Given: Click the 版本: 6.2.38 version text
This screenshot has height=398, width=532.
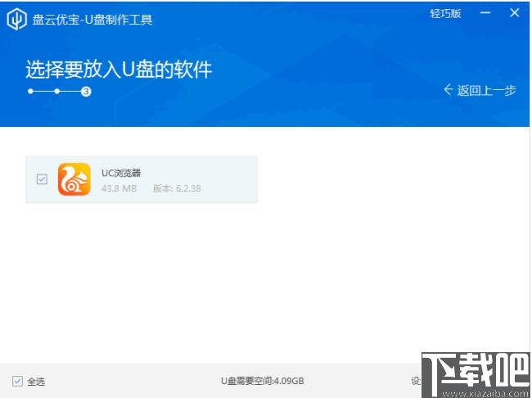Looking at the screenshot, I should coord(177,188).
